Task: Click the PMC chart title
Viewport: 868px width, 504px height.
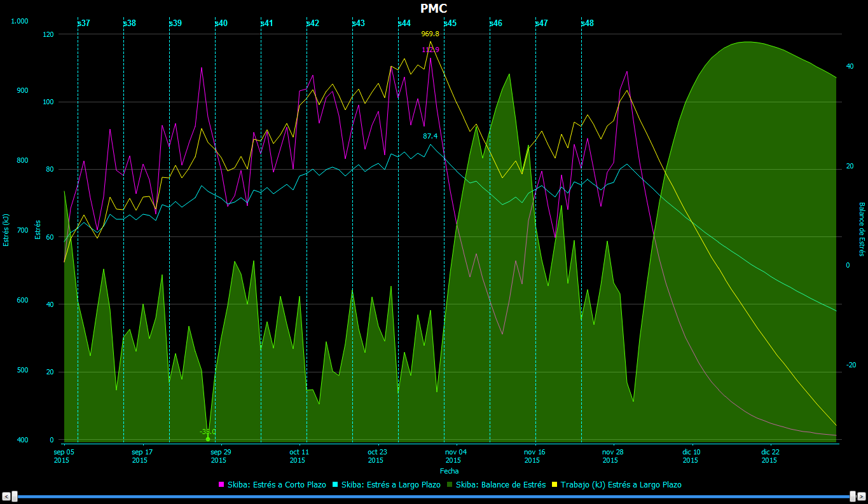Action: pyautogui.click(x=434, y=8)
